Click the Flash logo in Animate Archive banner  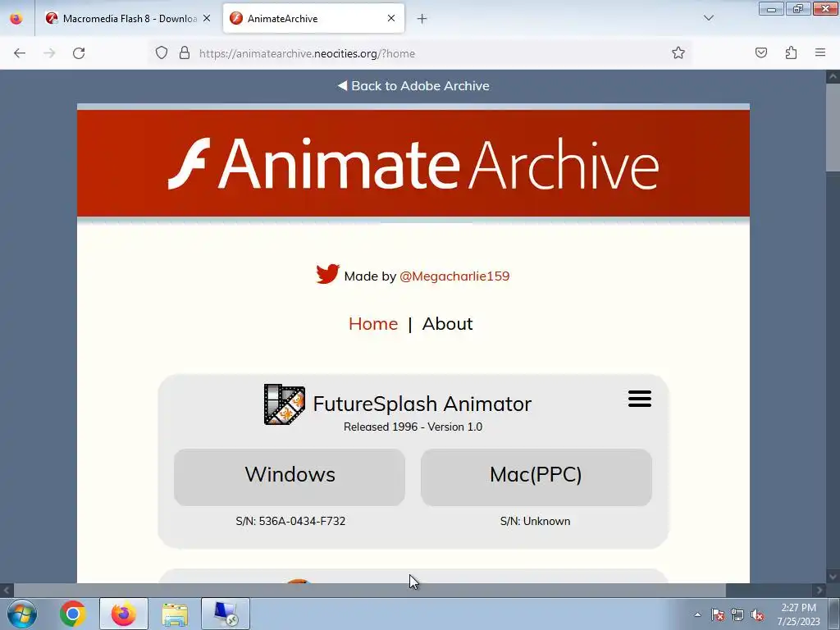(x=189, y=163)
